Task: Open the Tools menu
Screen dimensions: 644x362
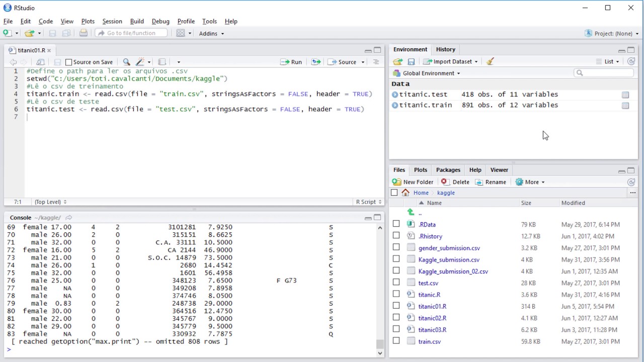Action: (209, 21)
